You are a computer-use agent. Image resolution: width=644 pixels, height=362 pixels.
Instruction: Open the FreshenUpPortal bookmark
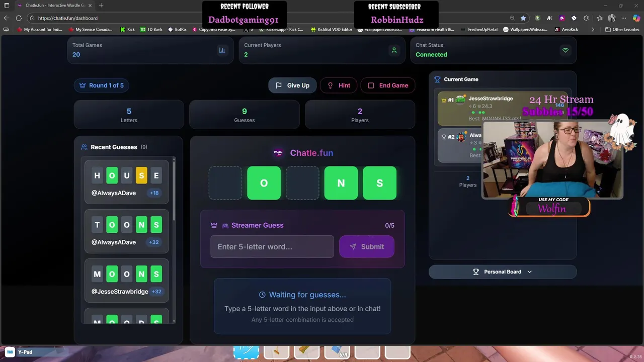tap(478, 29)
